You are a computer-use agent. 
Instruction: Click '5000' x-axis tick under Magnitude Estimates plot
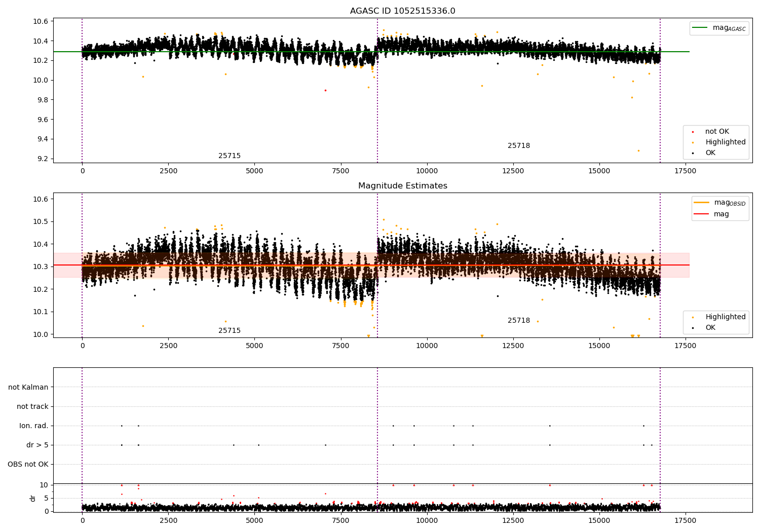point(254,346)
